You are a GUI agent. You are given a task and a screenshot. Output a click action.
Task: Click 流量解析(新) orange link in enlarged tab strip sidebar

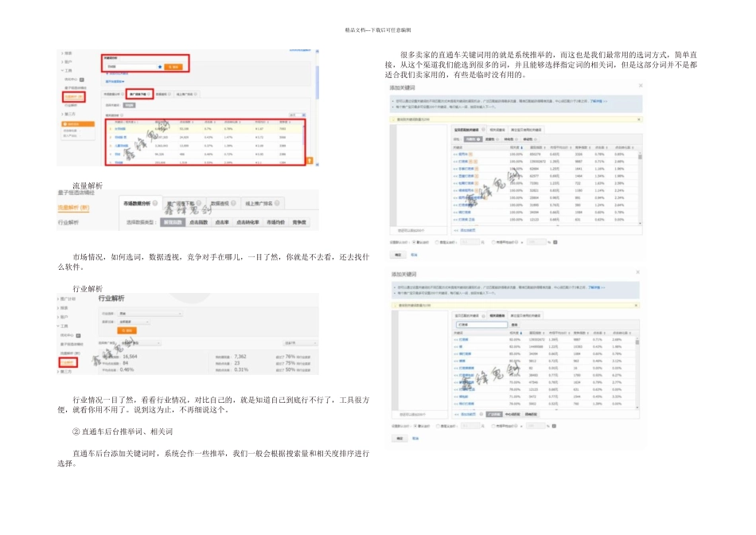point(74,208)
